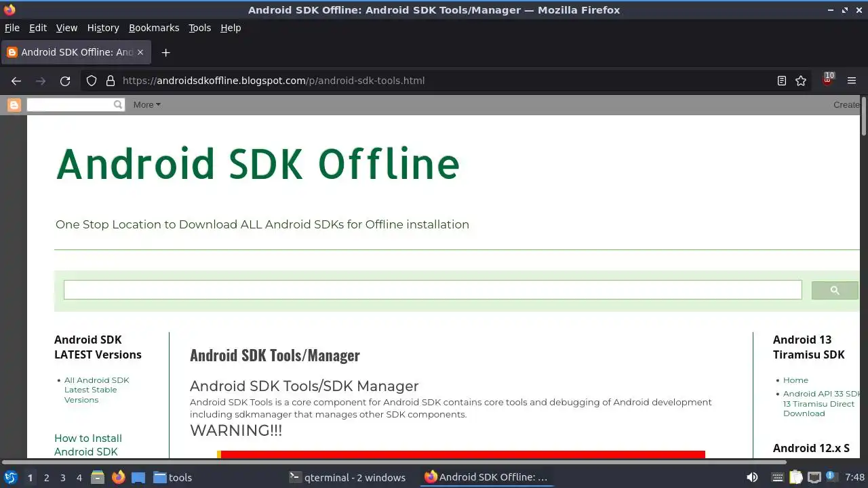Viewport: 868px width, 488px height.
Task: Click horizontal page scrollbar thumb
Action: (x=393, y=462)
